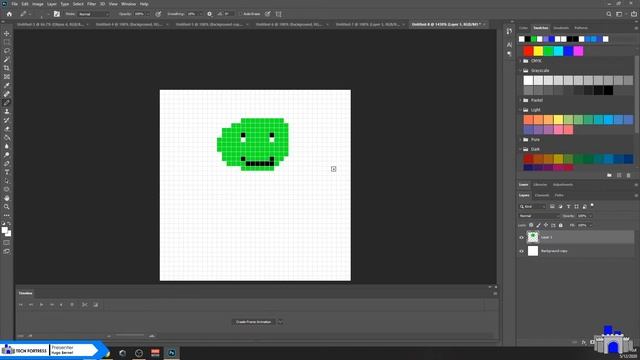Select the Blur tool
640x360 pixels.
pyautogui.click(x=7, y=146)
